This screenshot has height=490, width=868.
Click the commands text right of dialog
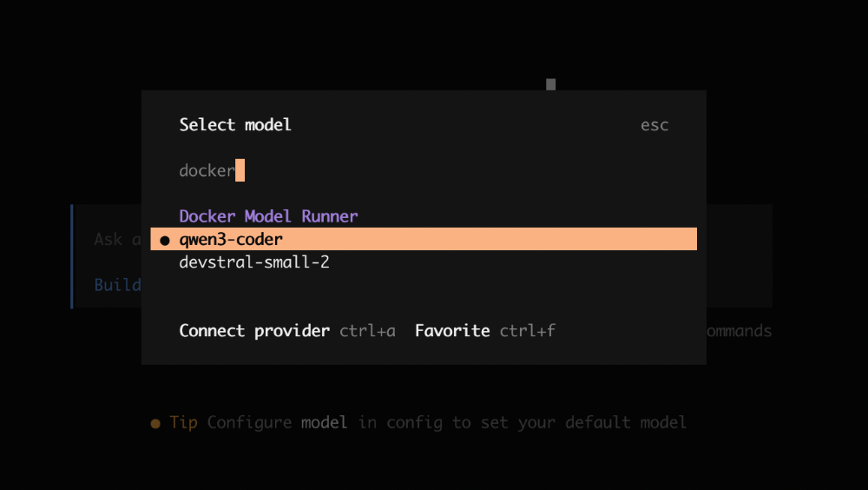pos(739,331)
